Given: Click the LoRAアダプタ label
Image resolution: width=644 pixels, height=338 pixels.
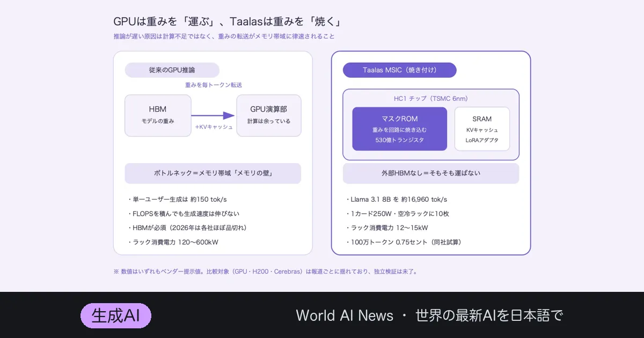Looking at the screenshot, I should tap(482, 140).
